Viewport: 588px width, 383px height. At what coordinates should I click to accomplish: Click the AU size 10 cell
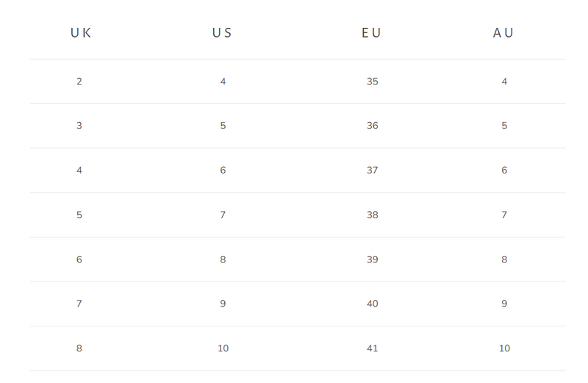point(504,348)
